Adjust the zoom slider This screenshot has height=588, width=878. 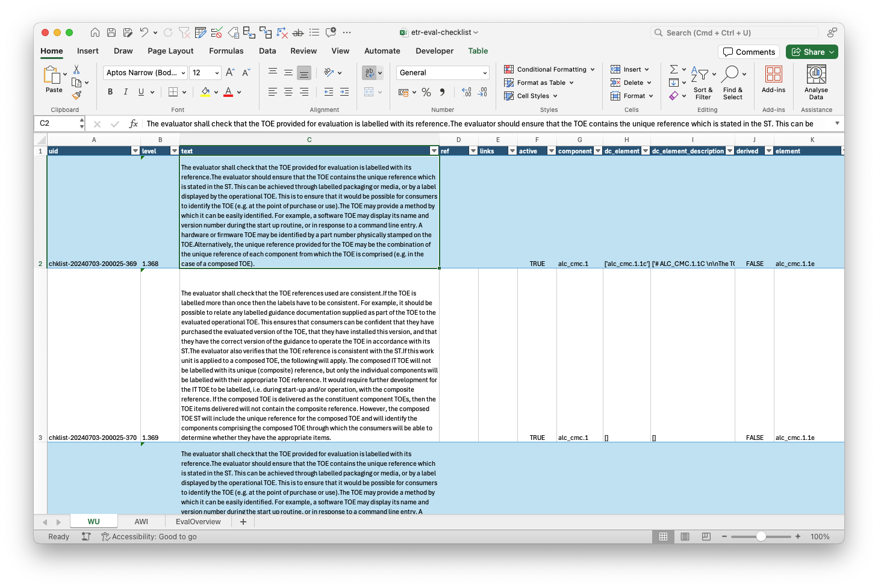(761, 536)
